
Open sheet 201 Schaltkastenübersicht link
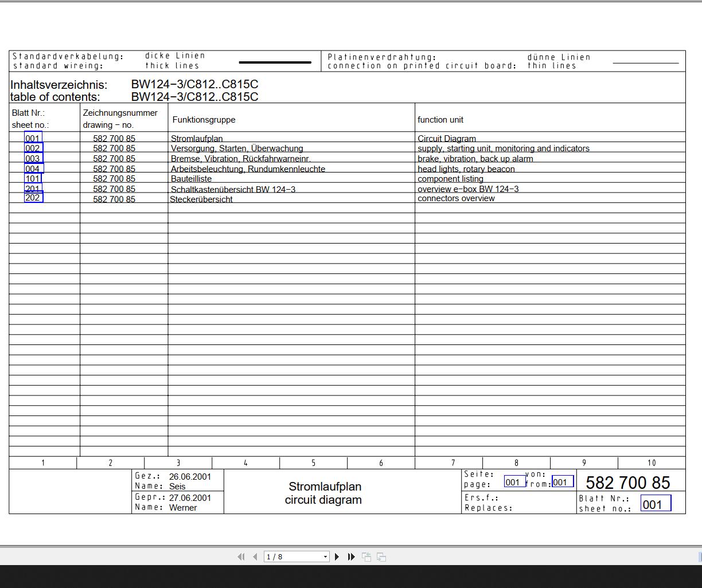33,188
